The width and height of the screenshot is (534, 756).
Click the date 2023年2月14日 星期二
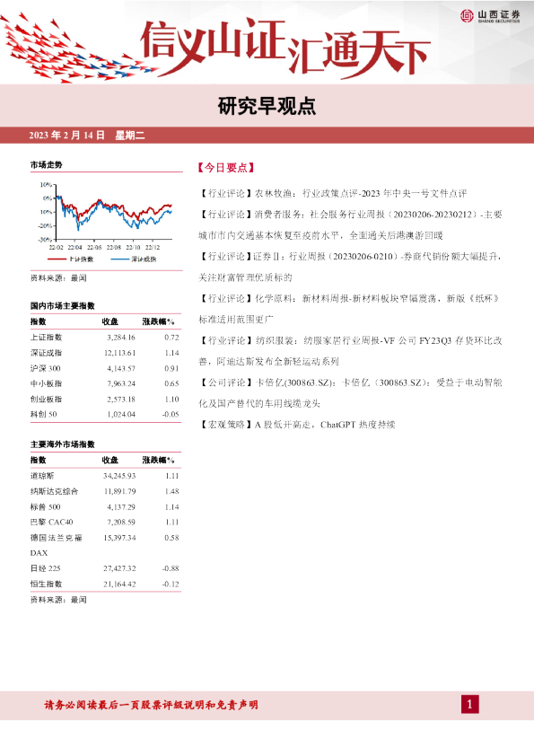(x=87, y=136)
